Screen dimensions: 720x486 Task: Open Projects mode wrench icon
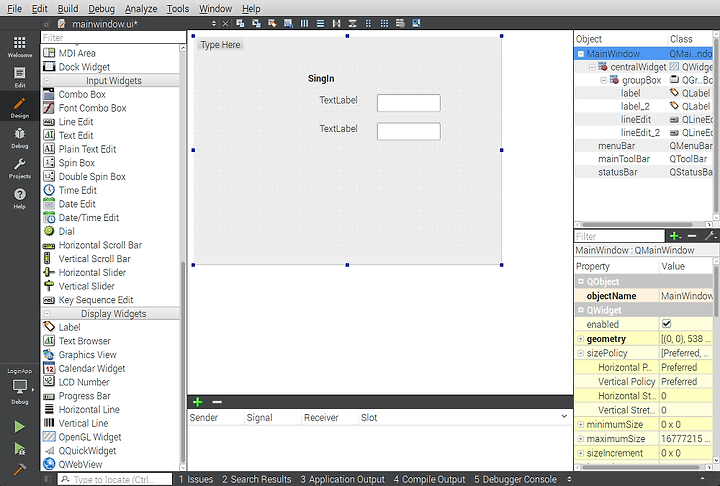point(20,168)
